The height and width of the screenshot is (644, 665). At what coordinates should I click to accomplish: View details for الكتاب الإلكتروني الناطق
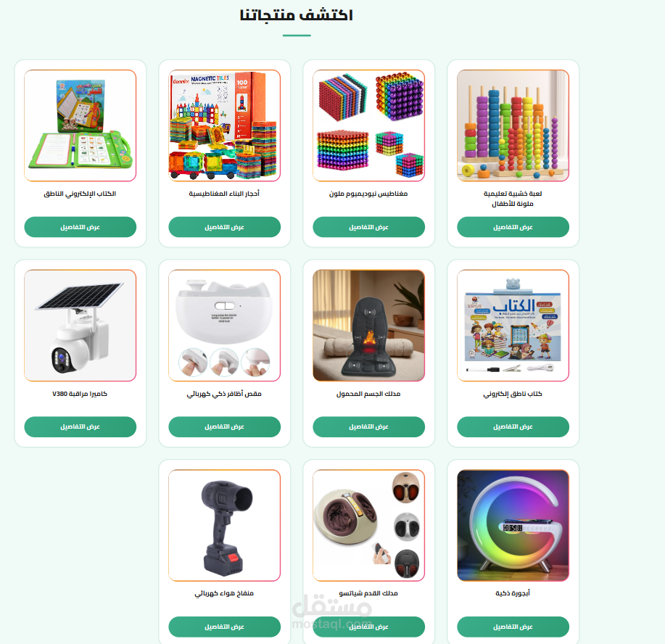(80, 227)
